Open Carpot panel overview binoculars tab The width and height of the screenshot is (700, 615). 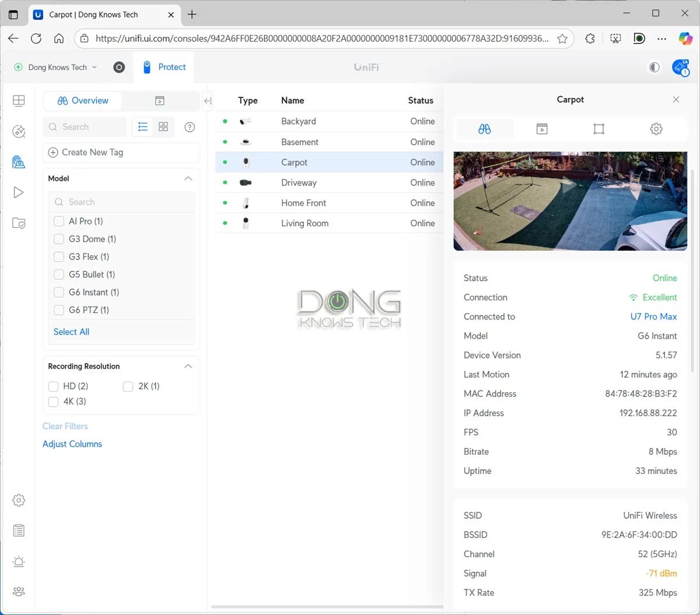pos(484,129)
